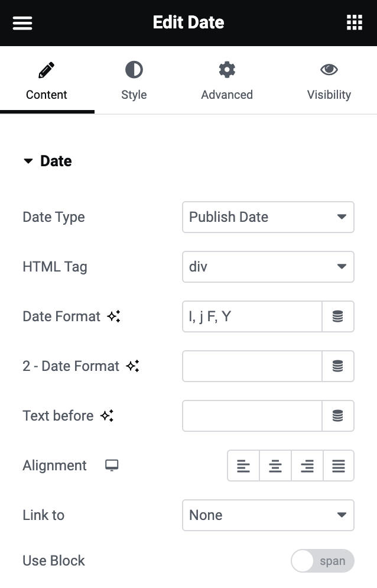Viewport: 377px width, 588px height.
Task: Collapse the Date section
Action: [48, 161]
